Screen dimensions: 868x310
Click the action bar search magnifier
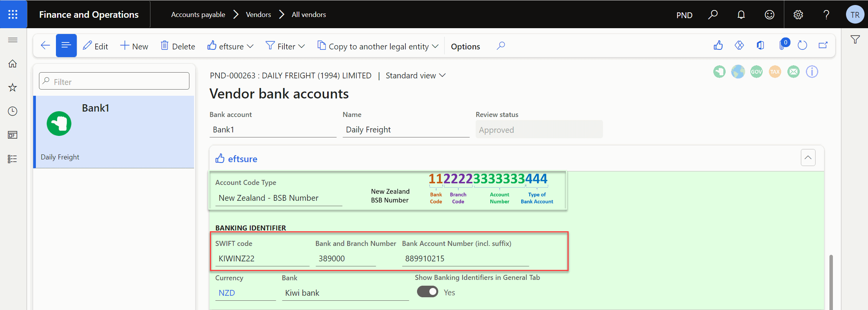point(501,46)
